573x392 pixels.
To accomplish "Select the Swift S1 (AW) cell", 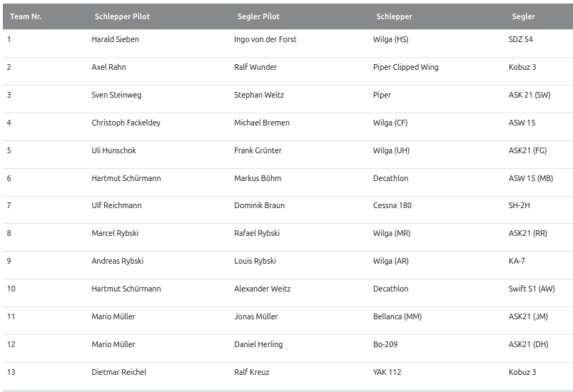I will 531,289.
